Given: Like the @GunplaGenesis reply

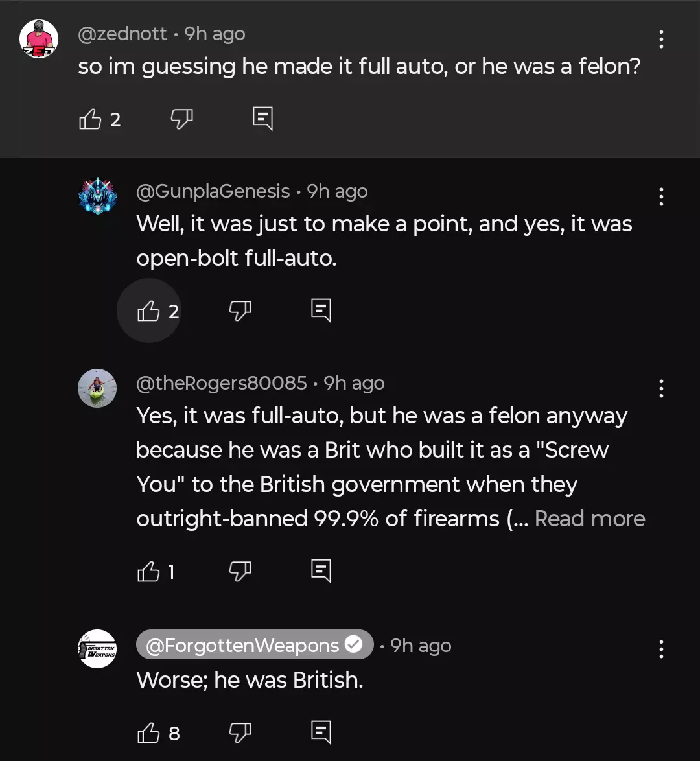Looking at the screenshot, I should 148,310.
